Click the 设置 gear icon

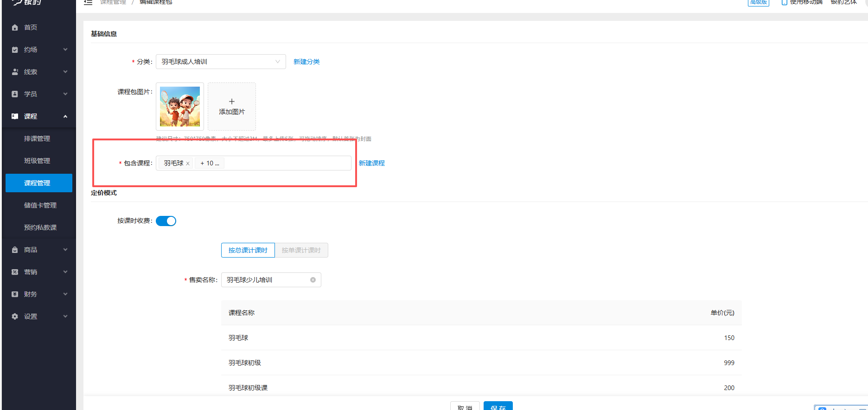point(15,316)
